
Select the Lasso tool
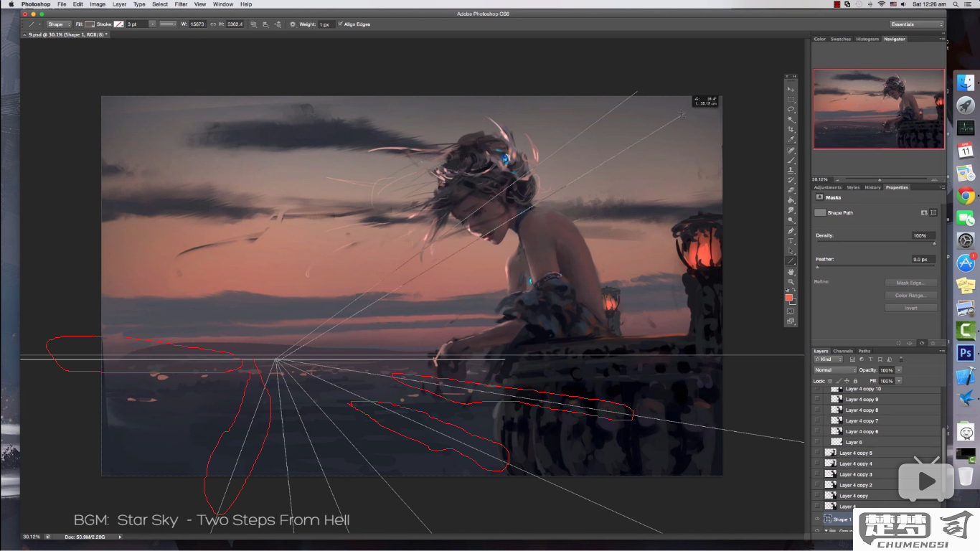pos(791,109)
